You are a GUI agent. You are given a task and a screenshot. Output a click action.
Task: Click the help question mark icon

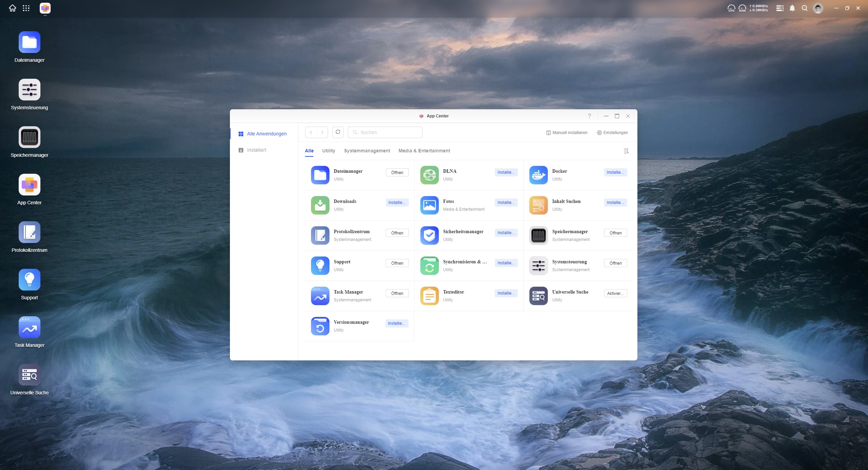(589, 116)
